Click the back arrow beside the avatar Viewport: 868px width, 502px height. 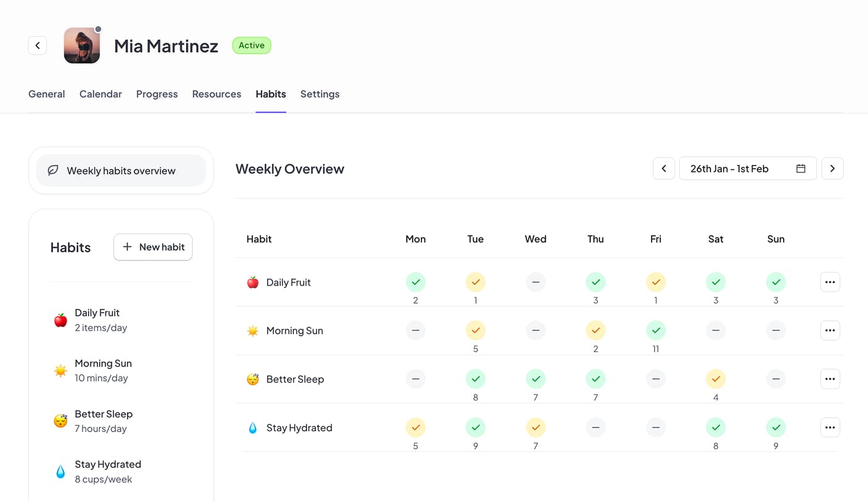click(37, 45)
